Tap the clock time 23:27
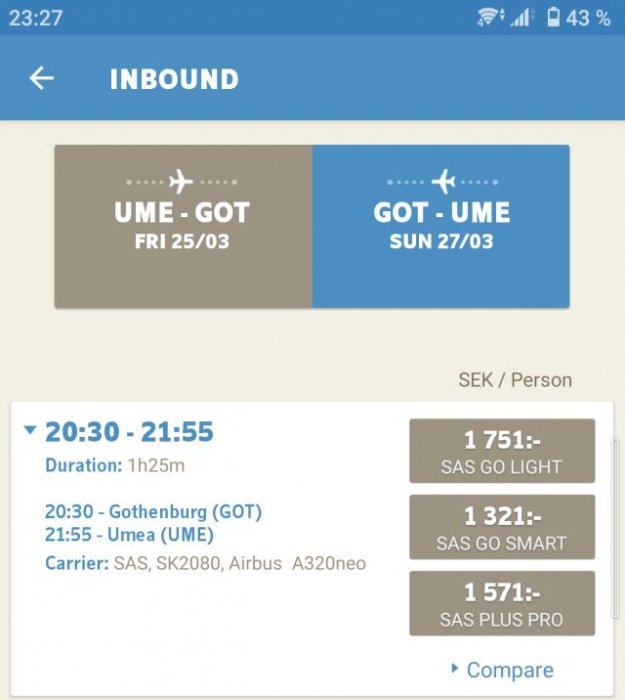This screenshot has height=700, width=625. point(36,18)
